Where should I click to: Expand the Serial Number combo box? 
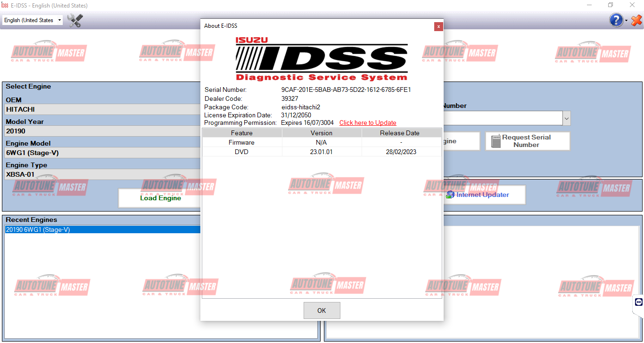(567, 118)
